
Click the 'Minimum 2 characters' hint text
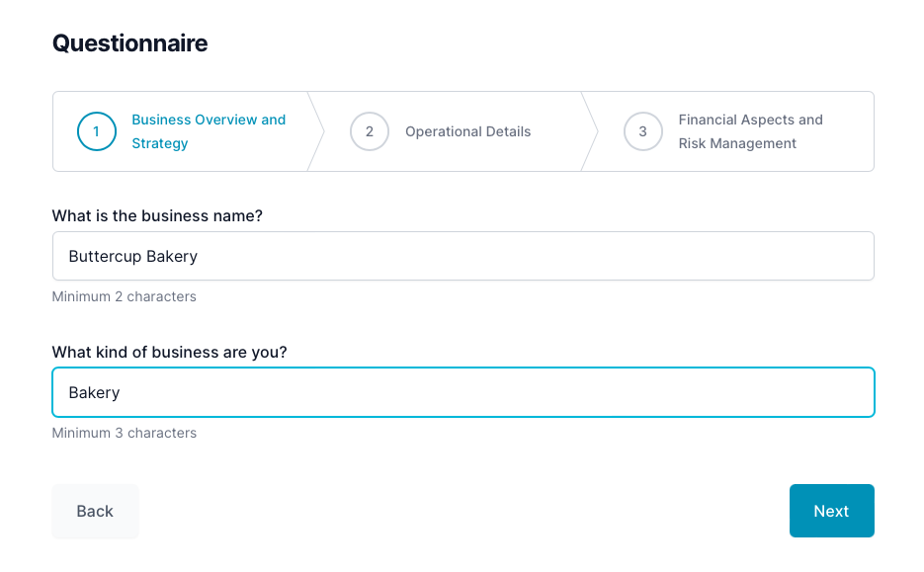pyautogui.click(x=124, y=296)
